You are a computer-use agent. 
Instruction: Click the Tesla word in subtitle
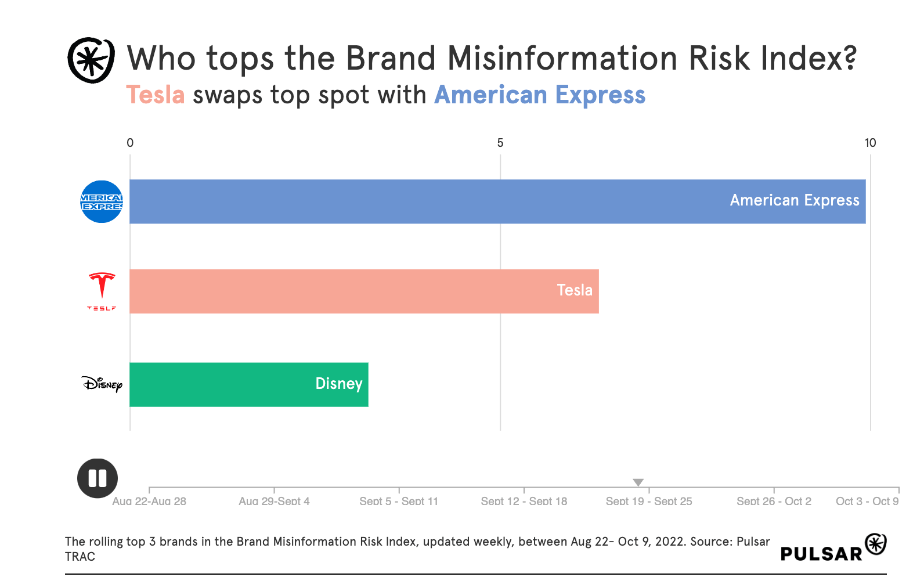point(156,95)
